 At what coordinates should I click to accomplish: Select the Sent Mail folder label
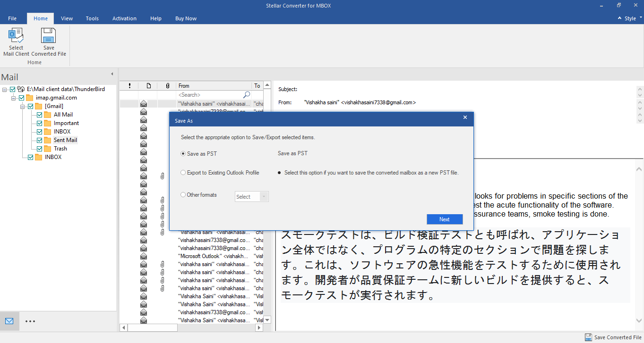[x=65, y=140]
